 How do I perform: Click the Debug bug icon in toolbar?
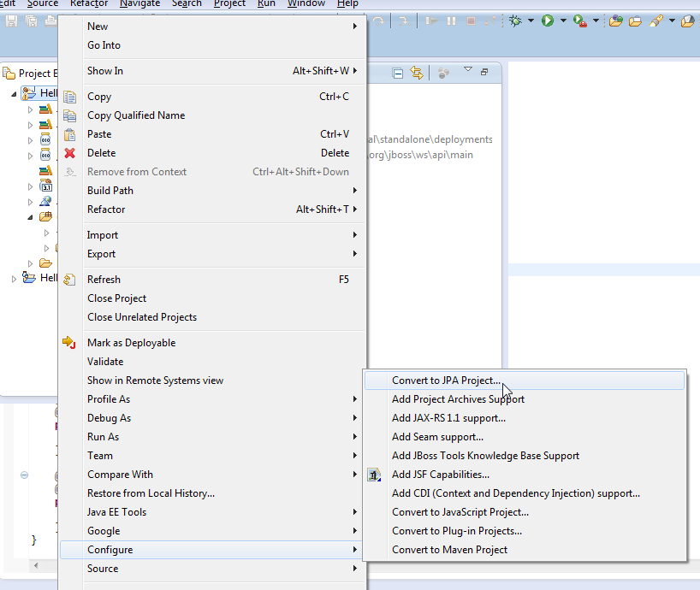pyautogui.click(x=515, y=21)
